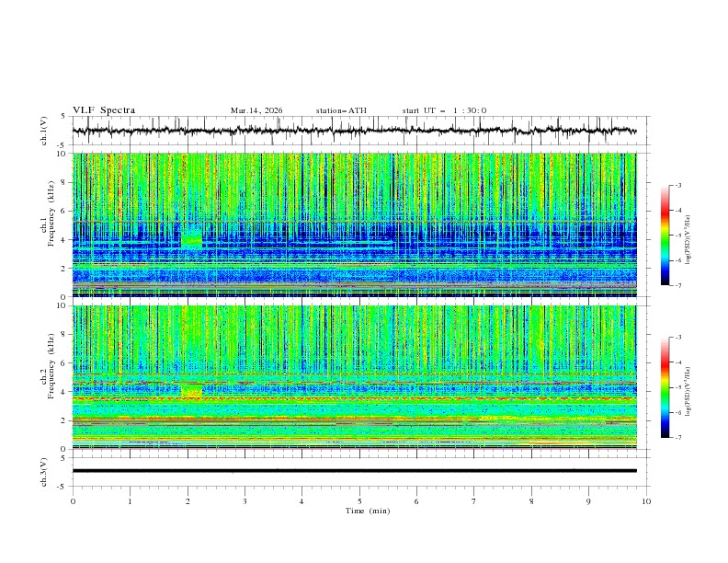
Task: Click the upper 'log(PSD)(V²/Hz)' colorbar title
Action: (688, 240)
